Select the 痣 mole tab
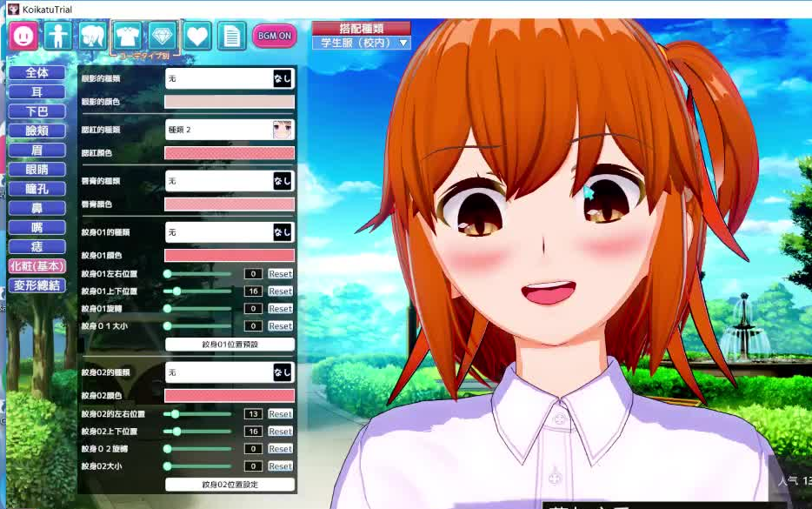Viewport: 812px width, 509px height. [37, 247]
